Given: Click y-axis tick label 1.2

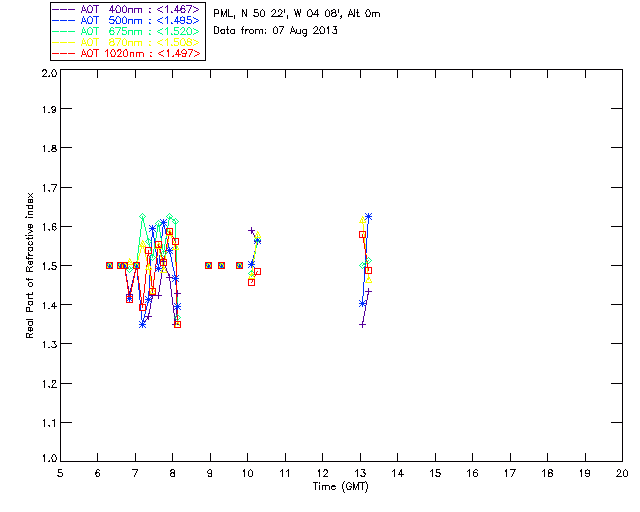Looking at the screenshot, I should point(49,384).
